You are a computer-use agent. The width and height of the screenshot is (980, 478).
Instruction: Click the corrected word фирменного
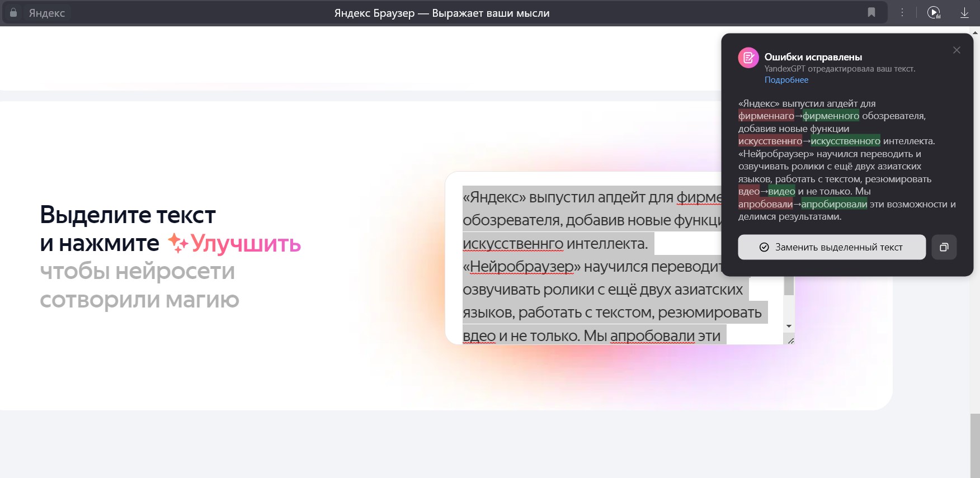pos(831,116)
